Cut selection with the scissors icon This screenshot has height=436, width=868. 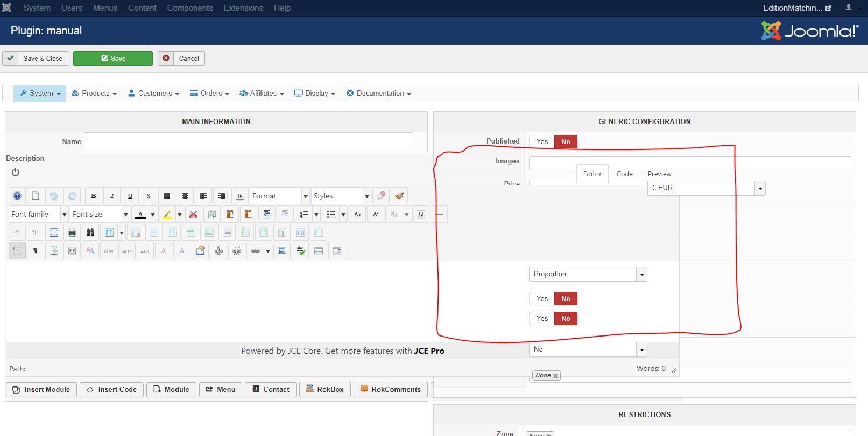(x=194, y=214)
